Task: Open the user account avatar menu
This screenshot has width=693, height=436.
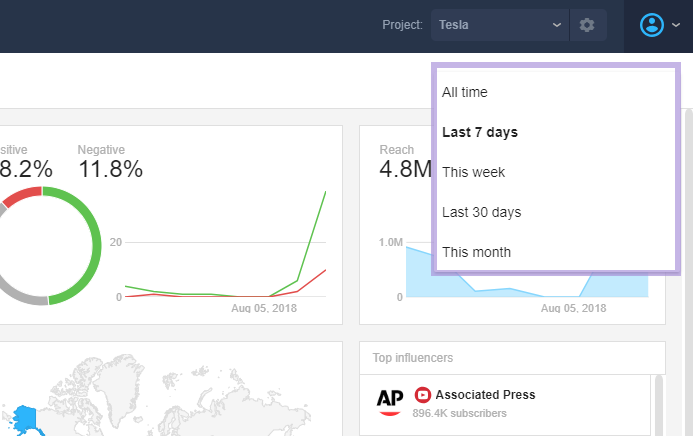Action: pyautogui.click(x=651, y=25)
